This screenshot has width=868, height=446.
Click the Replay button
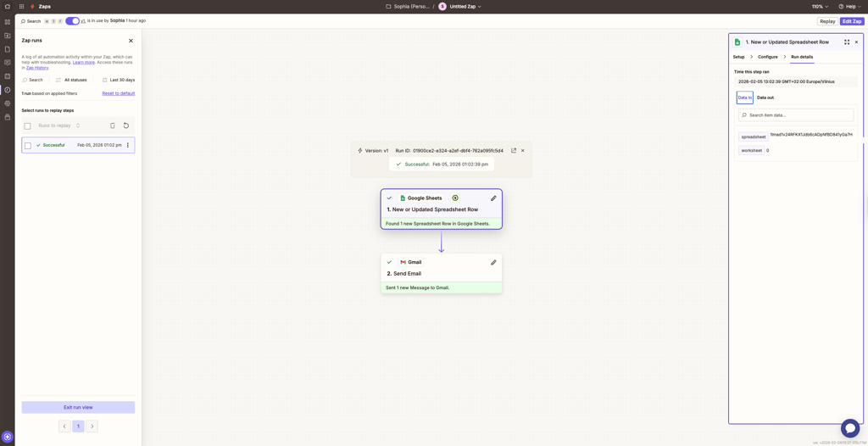point(827,21)
